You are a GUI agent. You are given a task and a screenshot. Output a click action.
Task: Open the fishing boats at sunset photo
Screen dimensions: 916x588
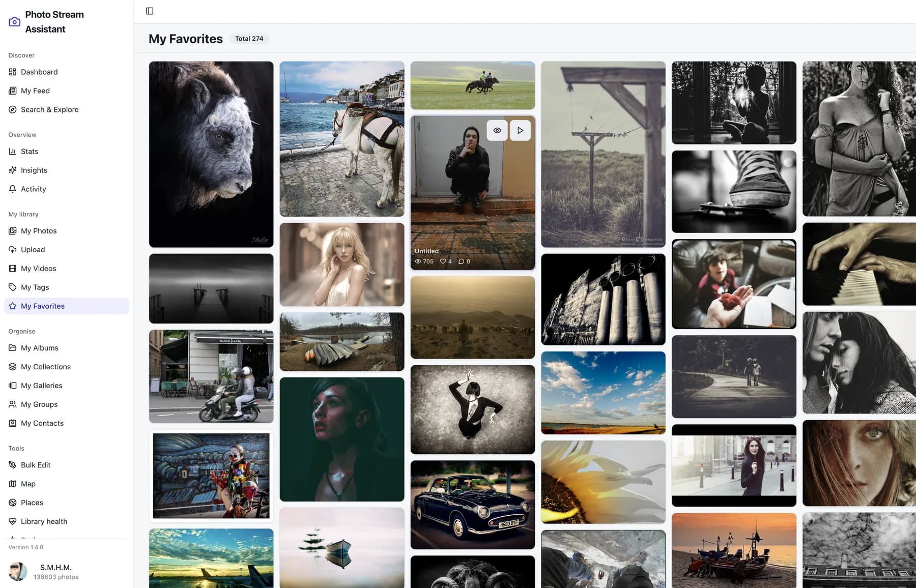coord(734,550)
